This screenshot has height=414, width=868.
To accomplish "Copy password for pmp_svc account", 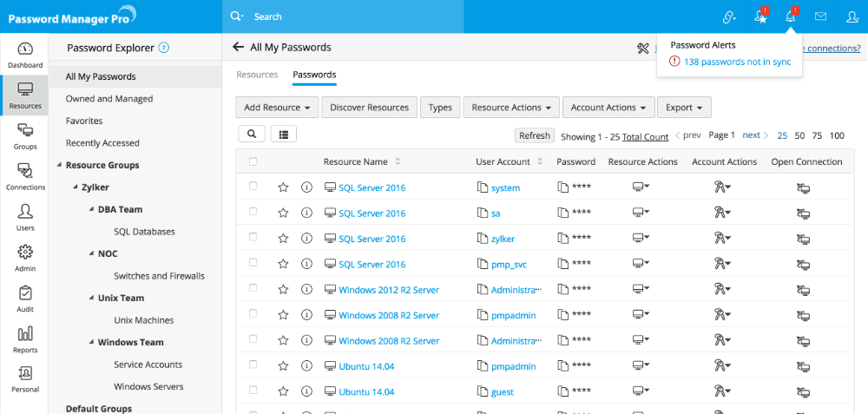I will coord(563,264).
